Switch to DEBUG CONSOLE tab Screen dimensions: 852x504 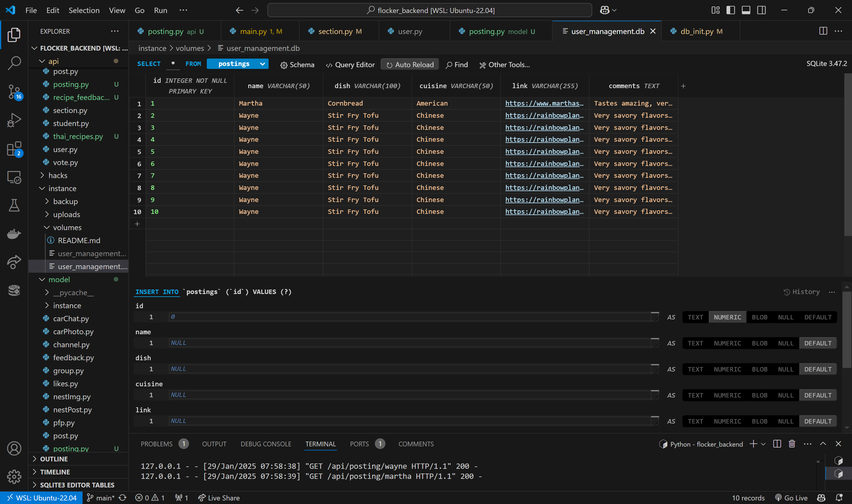tap(266, 444)
